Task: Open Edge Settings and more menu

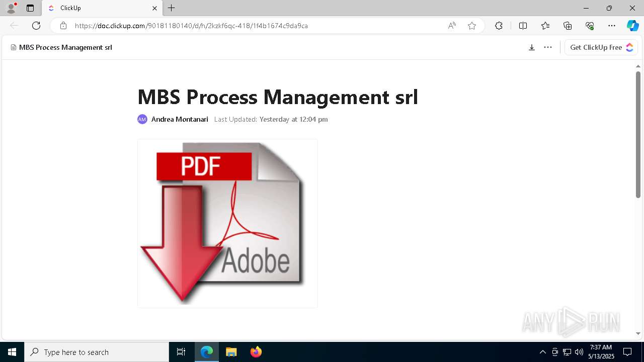Action: pos(612,26)
